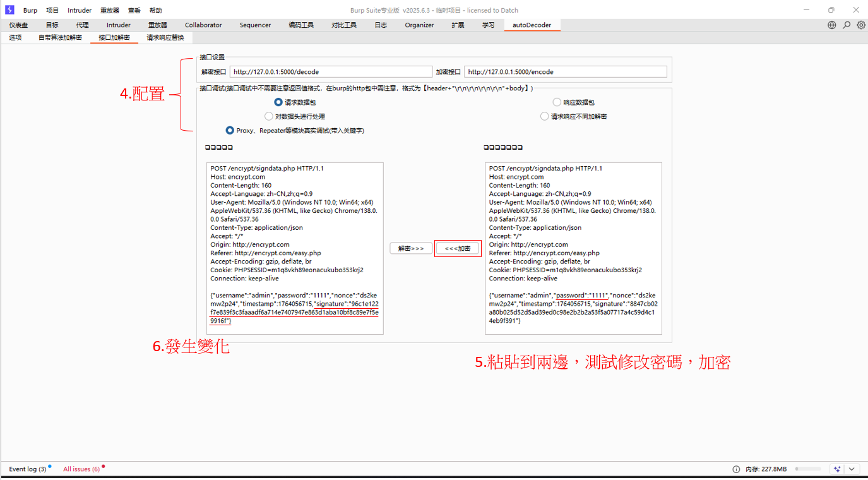
Task: Expand the chevron next to the sparkle icon
Action: coord(852,469)
